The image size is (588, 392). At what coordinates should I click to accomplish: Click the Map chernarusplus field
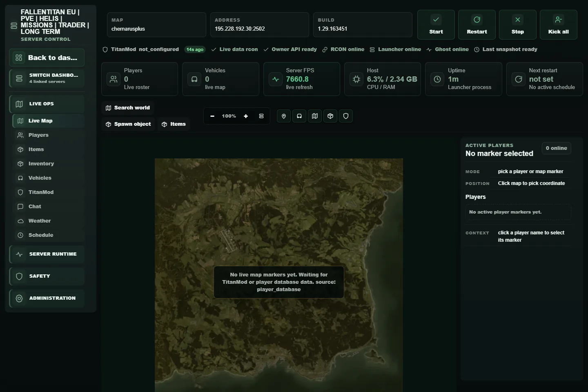(156, 24)
